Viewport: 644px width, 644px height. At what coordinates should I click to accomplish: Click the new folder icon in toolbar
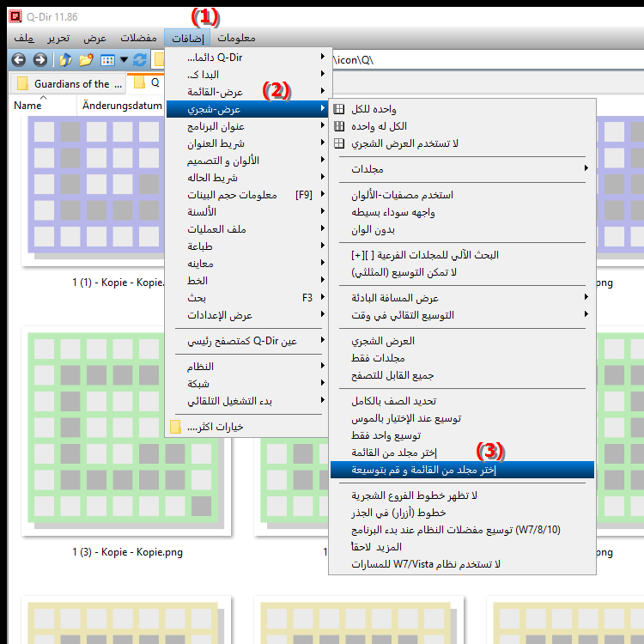click(x=86, y=60)
